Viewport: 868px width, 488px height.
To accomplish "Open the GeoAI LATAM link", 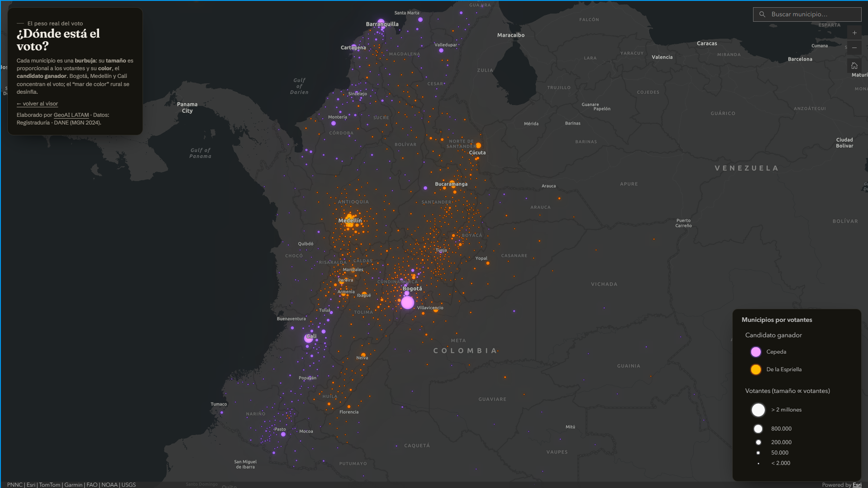I will click(71, 115).
